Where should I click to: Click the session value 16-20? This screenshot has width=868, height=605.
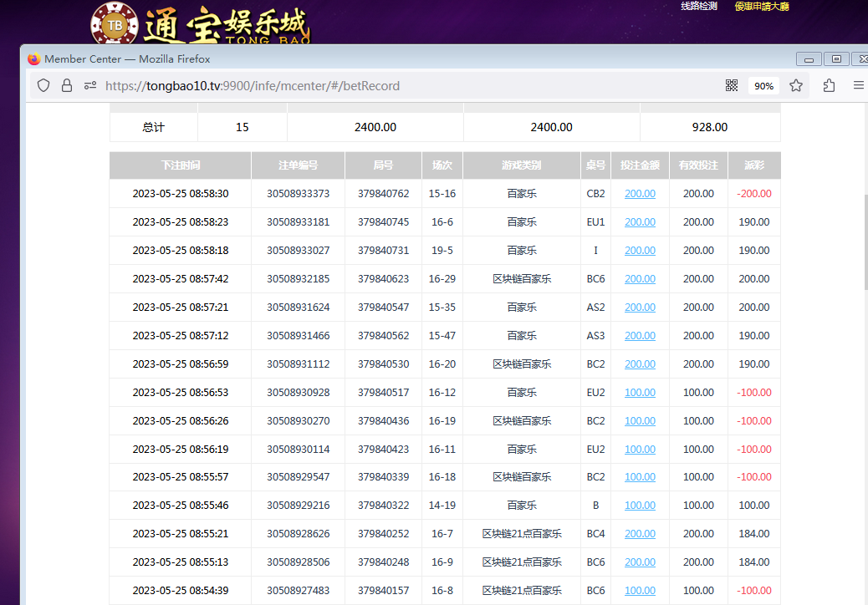442,364
